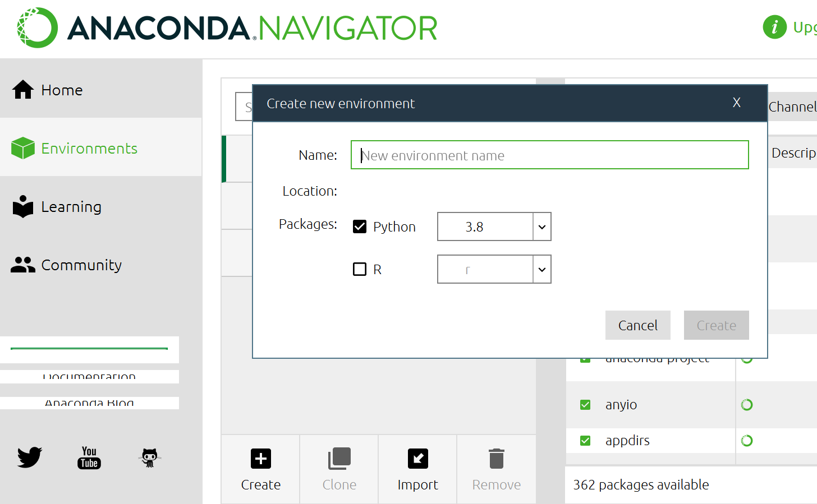
Task: Click the appdirs package status circle
Action: (747, 441)
